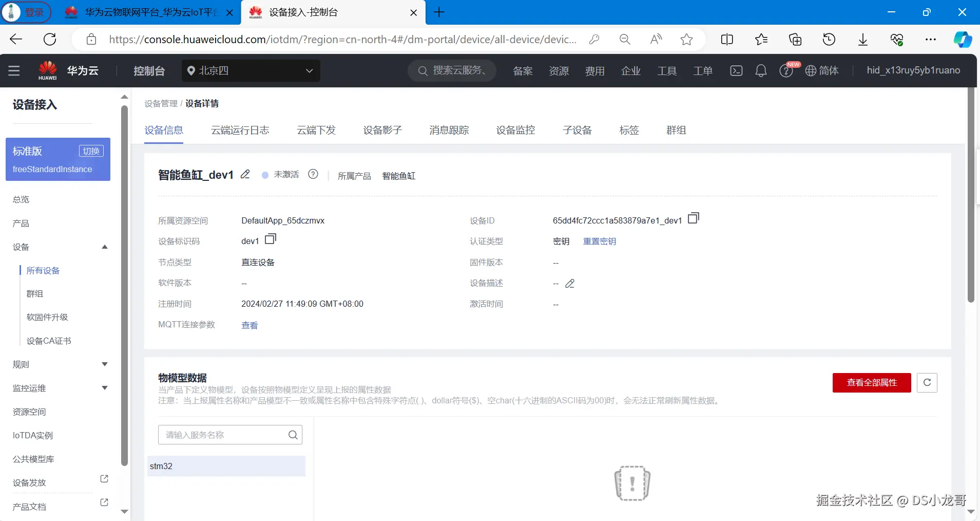
Task: Open browser collections icon
Action: tap(795, 40)
